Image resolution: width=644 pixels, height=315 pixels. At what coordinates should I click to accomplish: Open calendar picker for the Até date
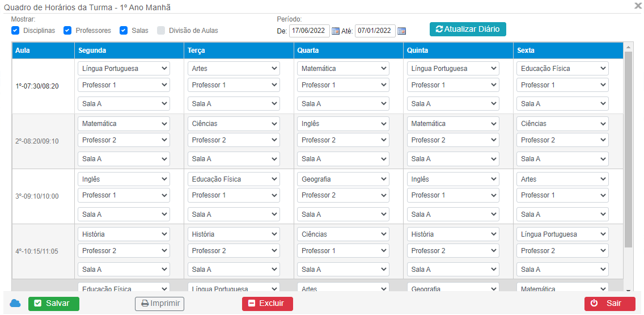coord(401,31)
